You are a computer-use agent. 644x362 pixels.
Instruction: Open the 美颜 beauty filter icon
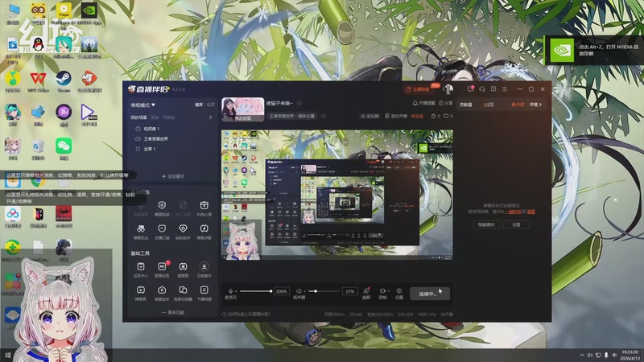(x=366, y=293)
